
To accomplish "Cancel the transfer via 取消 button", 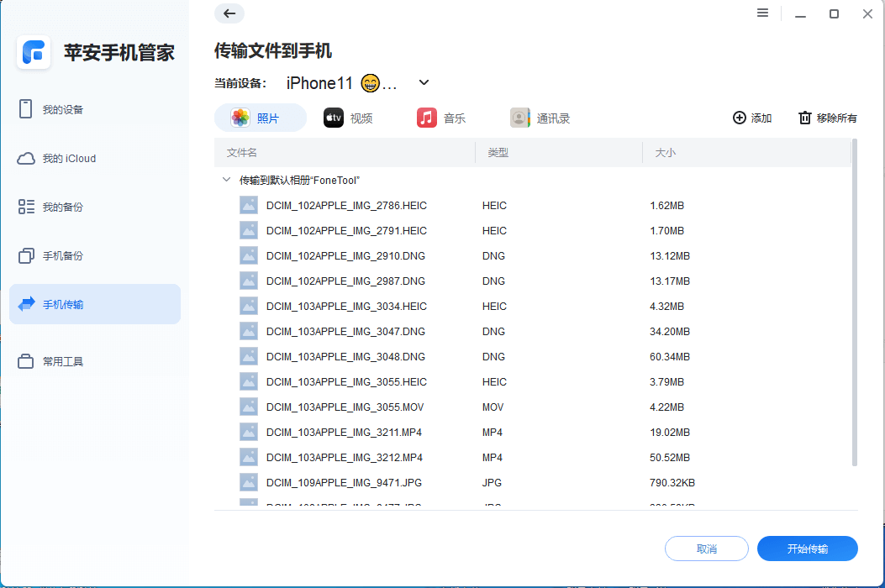I will click(707, 548).
